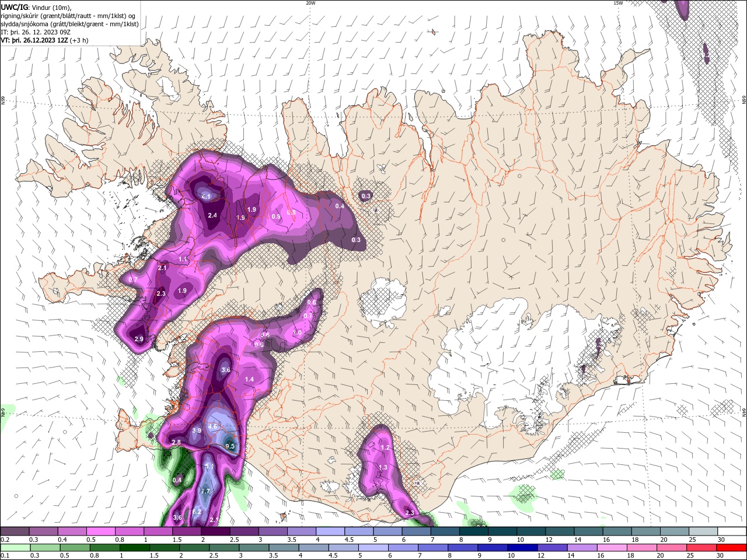Click the 1.0 value in the narrow snow band

click(x=297, y=332)
